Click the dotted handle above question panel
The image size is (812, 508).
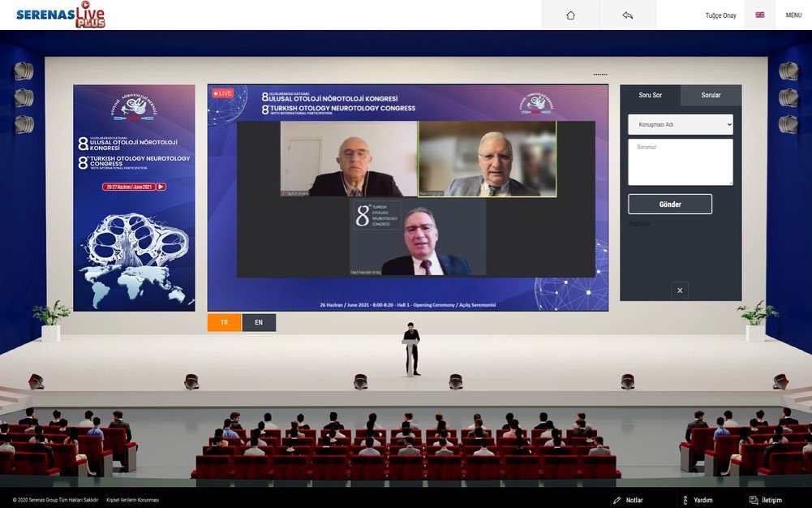click(x=600, y=75)
